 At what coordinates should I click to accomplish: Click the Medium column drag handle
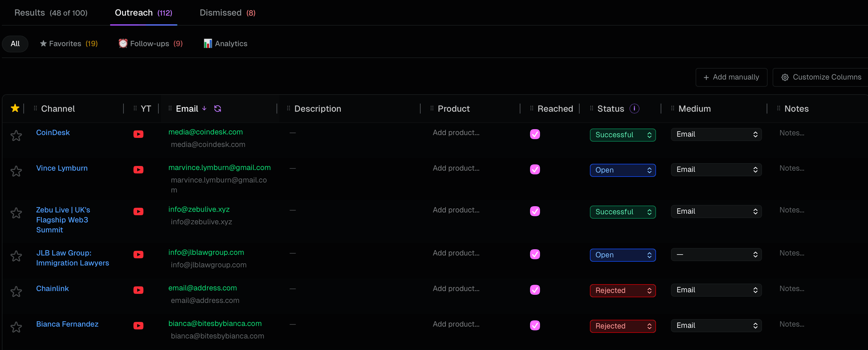click(x=673, y=108)
